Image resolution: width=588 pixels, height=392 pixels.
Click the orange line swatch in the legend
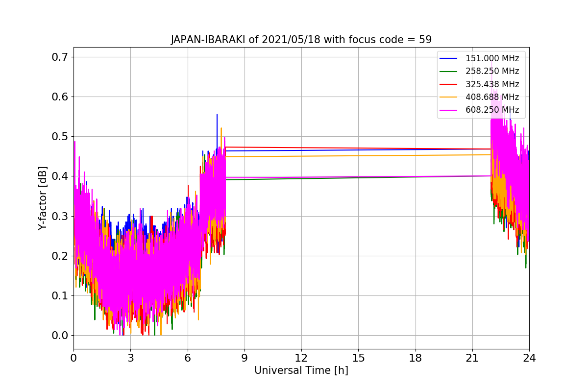(x=449, y=97)
